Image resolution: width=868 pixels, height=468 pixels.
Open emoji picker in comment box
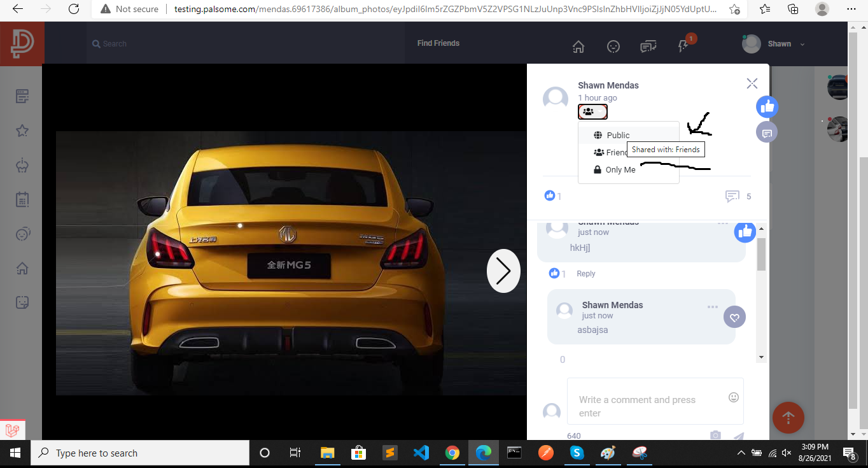click(734, 397)
